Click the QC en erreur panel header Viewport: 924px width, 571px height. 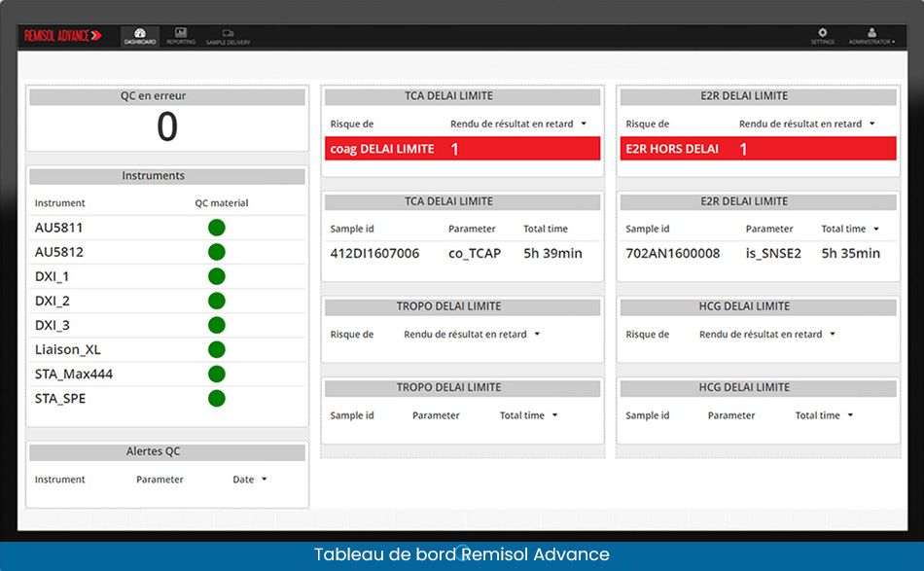coord(167,96)
